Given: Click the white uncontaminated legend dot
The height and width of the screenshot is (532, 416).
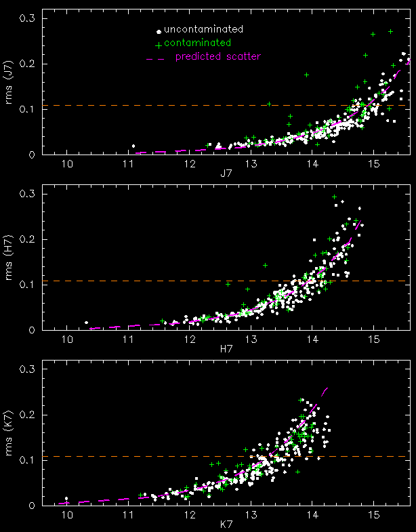Looking at the screenshot, I should click(159, 32).
